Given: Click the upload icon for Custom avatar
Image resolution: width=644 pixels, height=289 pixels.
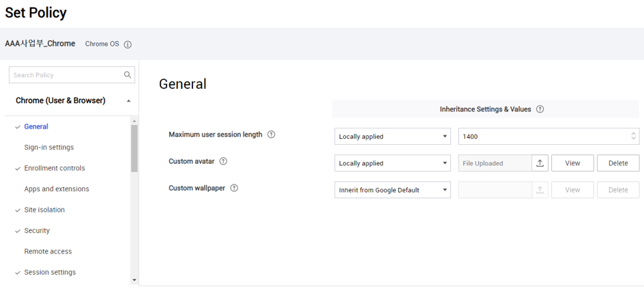Looking at the screenshot, I should (540, 163).
